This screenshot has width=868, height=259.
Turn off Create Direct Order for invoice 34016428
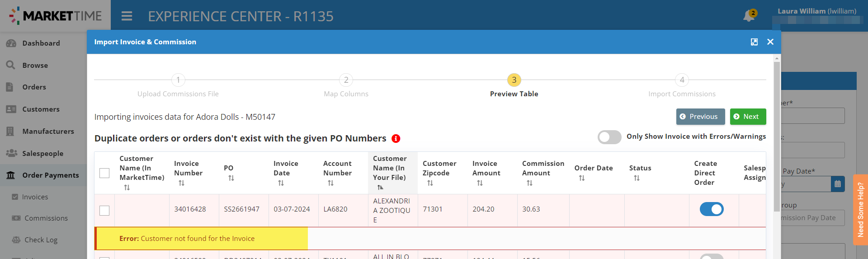711,209
